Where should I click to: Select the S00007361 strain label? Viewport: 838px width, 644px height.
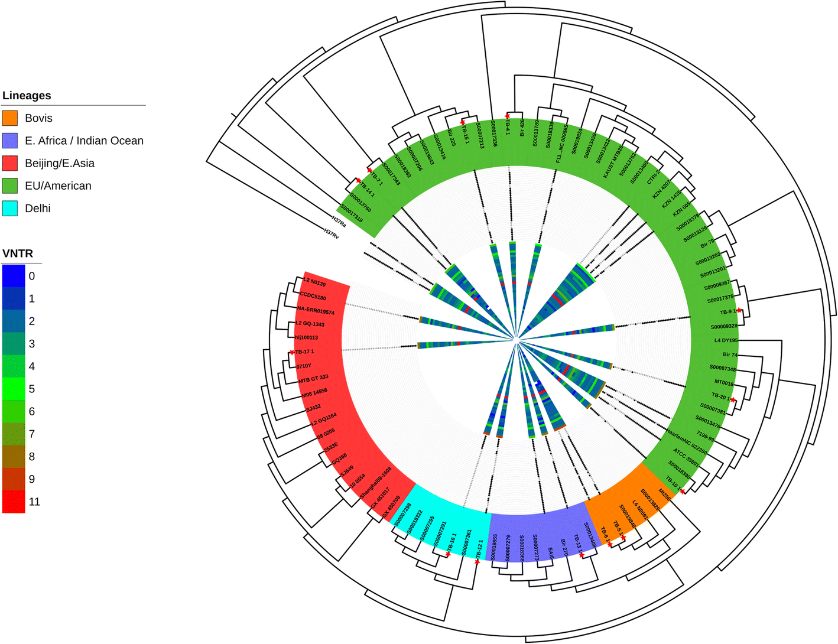click(x=466, y=541)
